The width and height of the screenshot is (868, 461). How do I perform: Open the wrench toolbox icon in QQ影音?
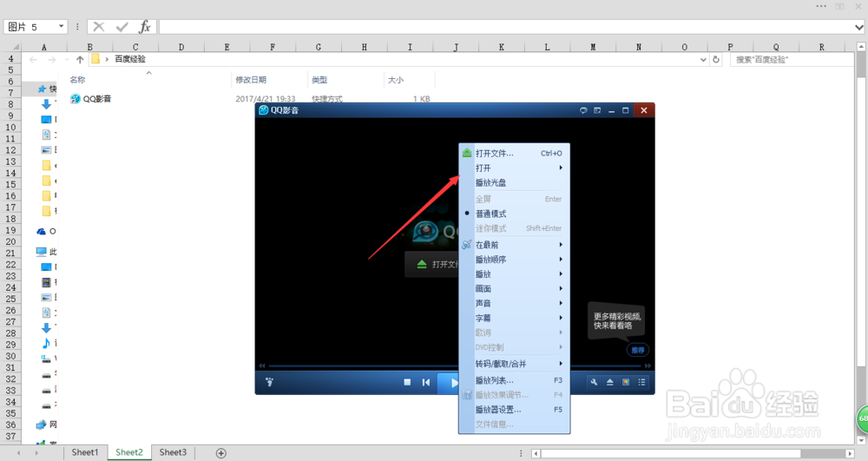[x=594, y=382]
